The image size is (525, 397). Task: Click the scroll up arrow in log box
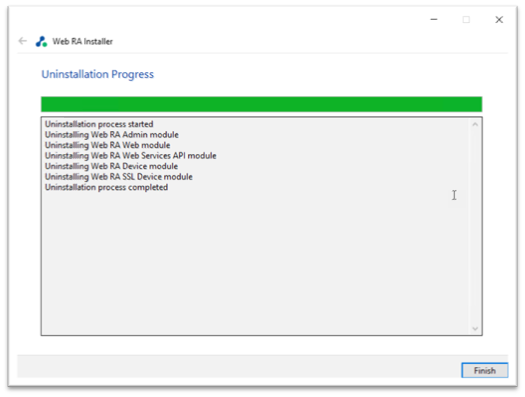[x=475, y=125]
